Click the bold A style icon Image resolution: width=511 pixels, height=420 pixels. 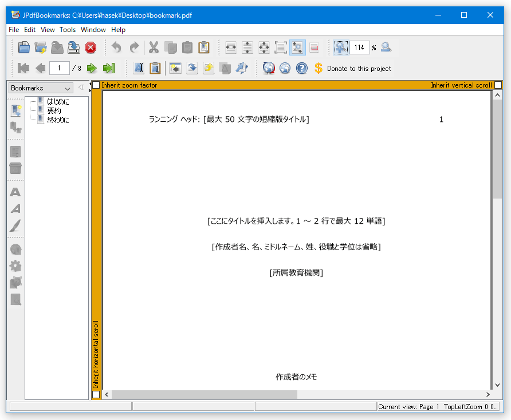pos(15,192)
